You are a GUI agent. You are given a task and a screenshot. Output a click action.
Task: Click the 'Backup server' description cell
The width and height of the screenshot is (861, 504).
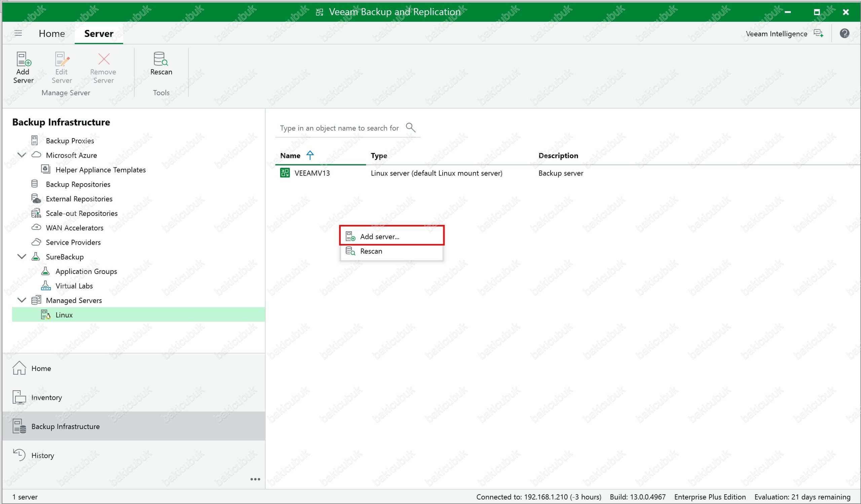(x=561, y=173)
